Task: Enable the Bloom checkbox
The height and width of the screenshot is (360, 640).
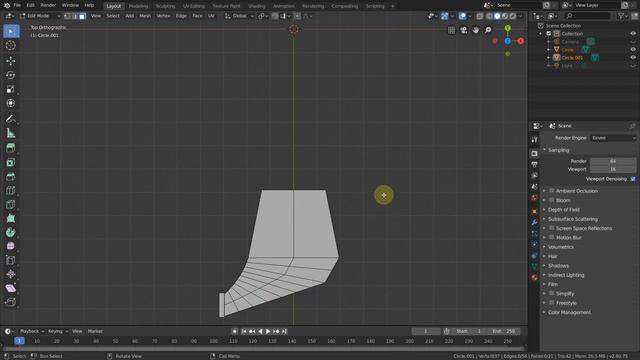Action: (552, 200)
